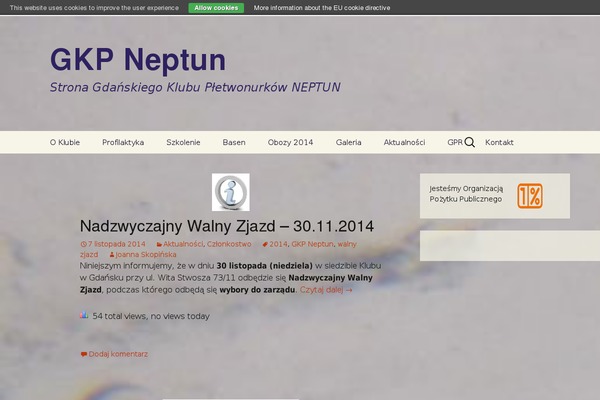
Task: Open the Basen menu item
Action: tap(234, 142)
